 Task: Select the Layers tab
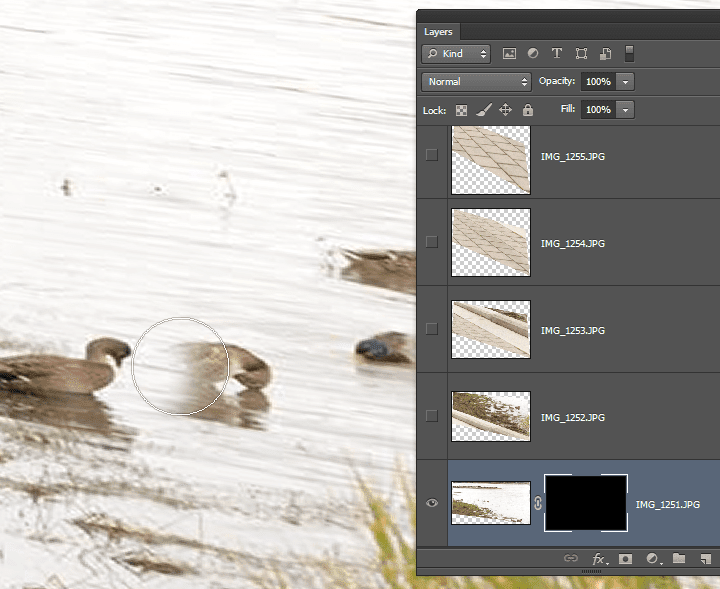[438, 32]
